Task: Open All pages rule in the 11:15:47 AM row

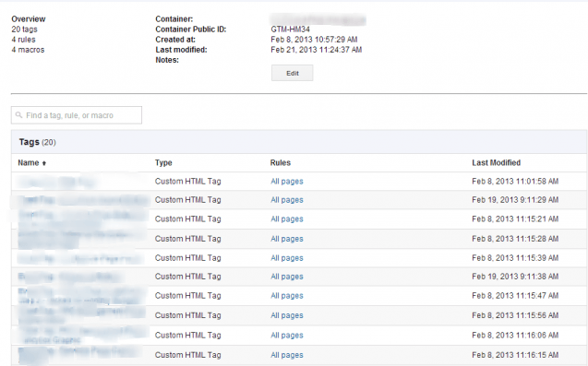Action: tap(287, 296)
